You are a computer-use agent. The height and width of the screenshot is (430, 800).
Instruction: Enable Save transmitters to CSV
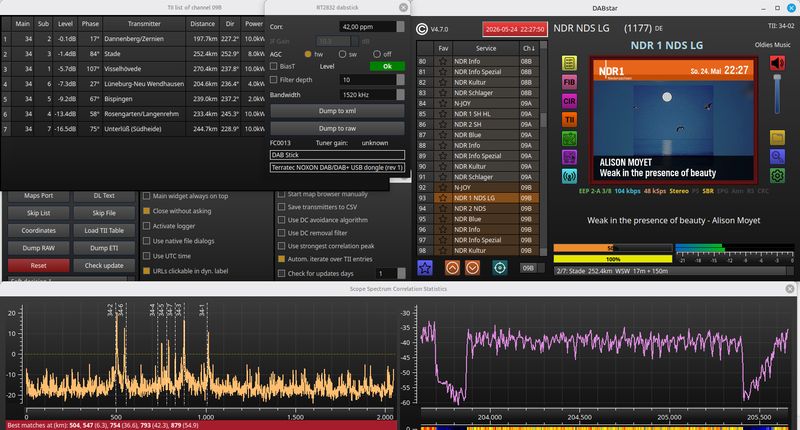[281, 207]
